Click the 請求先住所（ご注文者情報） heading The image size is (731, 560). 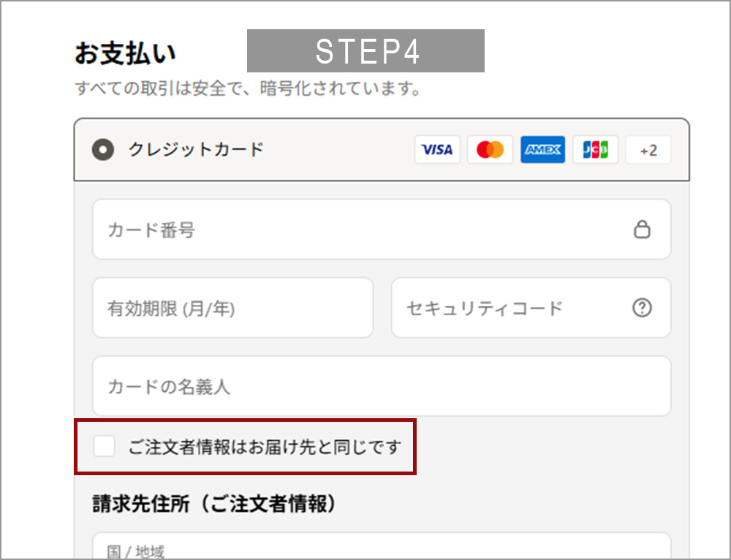click(214, 504)
